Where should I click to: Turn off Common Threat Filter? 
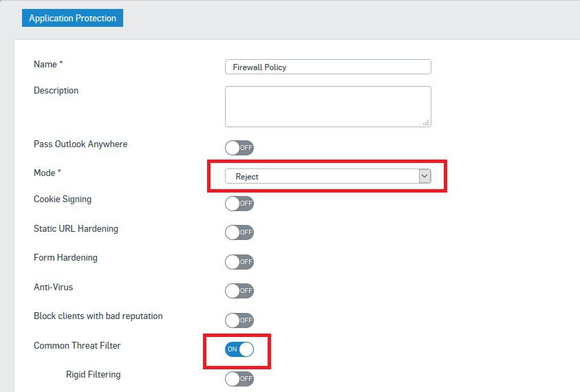click(239, 349)
